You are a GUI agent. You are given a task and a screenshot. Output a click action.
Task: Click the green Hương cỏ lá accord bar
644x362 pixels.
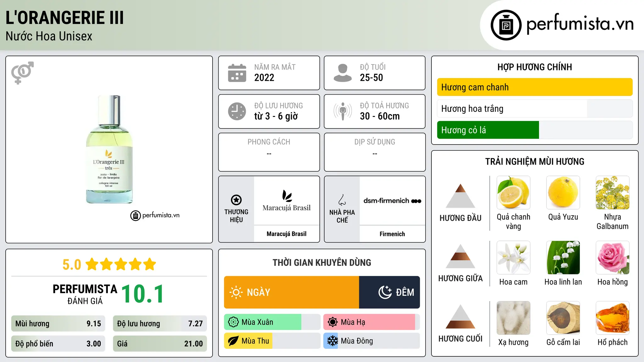point(535,130)
